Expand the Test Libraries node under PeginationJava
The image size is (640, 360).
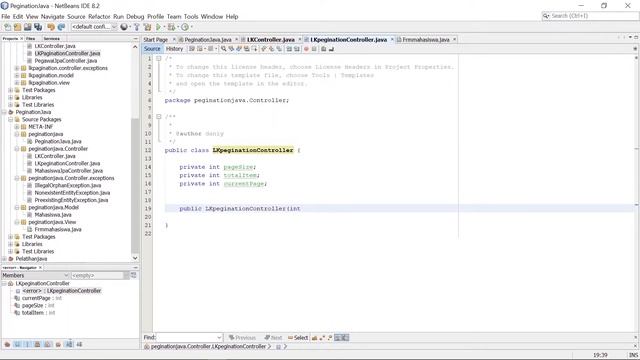point(11,251)
